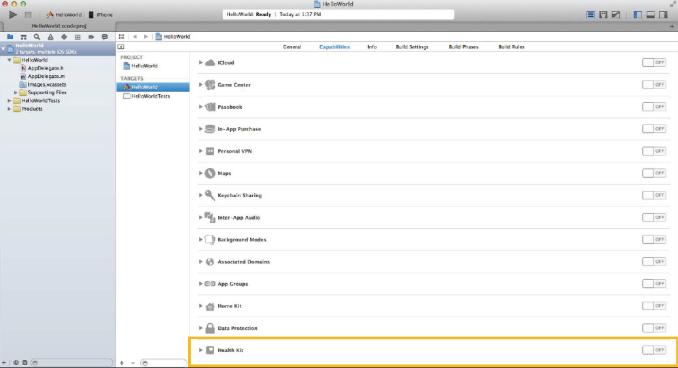Turn on the iCloud switch
The width and height of the screenshot is (678, 368).
[654, 63]
